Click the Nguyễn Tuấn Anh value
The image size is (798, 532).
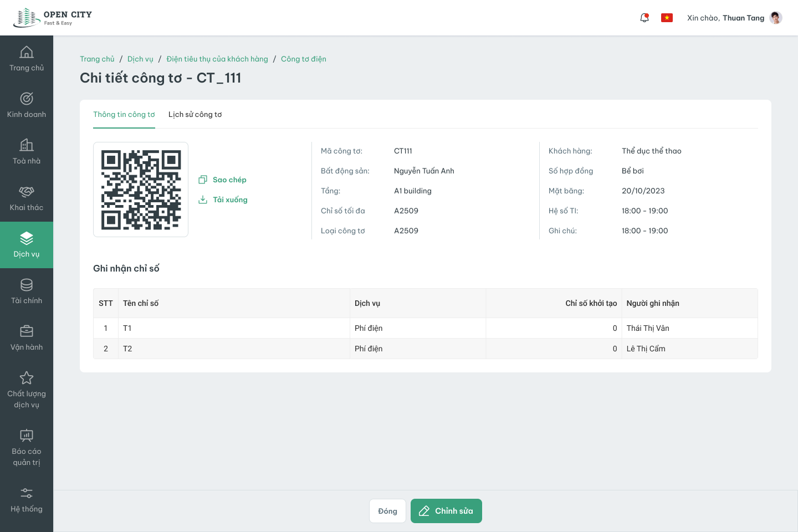424,171
